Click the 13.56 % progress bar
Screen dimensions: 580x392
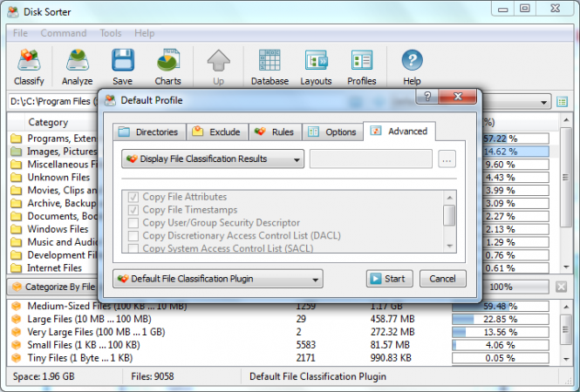click(x=501, y=332)
